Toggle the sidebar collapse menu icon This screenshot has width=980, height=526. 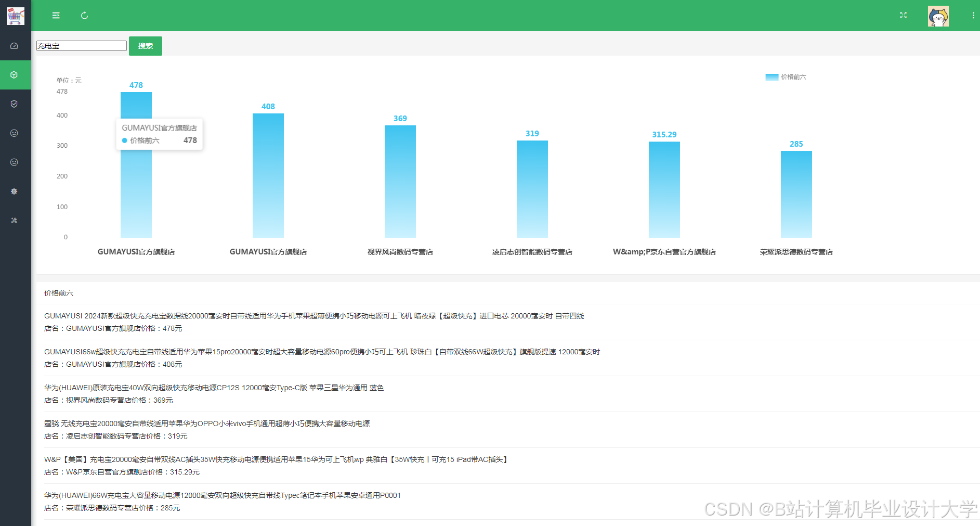point(56,16)
